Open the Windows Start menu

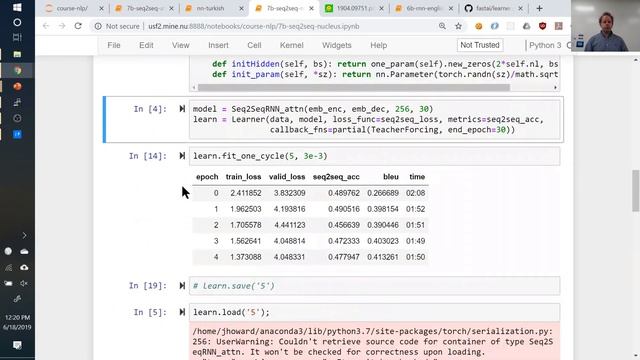17,7
